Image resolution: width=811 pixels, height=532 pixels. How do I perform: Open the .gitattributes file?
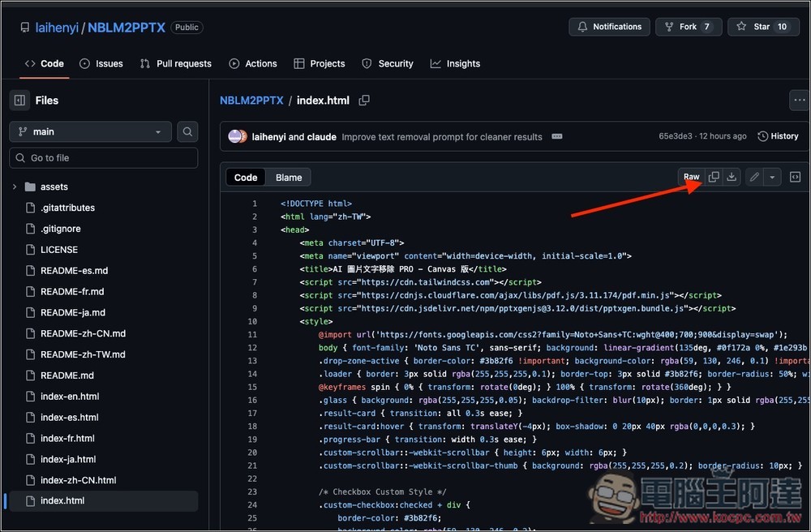tap(67, 208)
